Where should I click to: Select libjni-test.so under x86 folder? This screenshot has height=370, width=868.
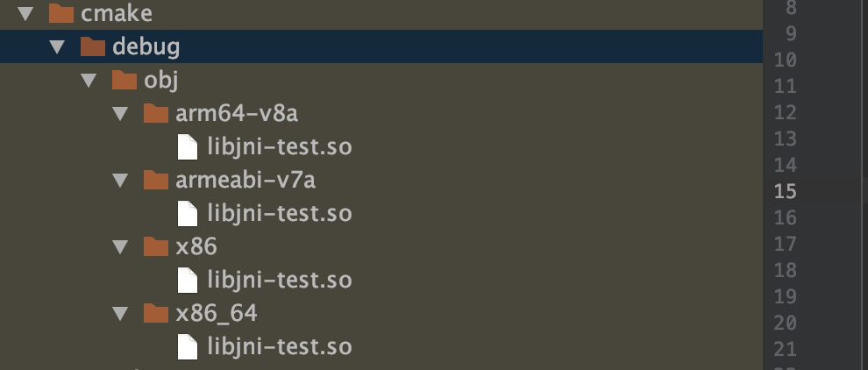point(279,280)
